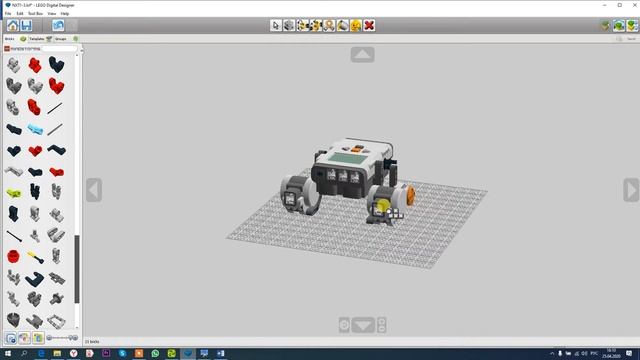Collapse the MINDSTORMS brick category header
640x360 pixels.
click(22, 49)
